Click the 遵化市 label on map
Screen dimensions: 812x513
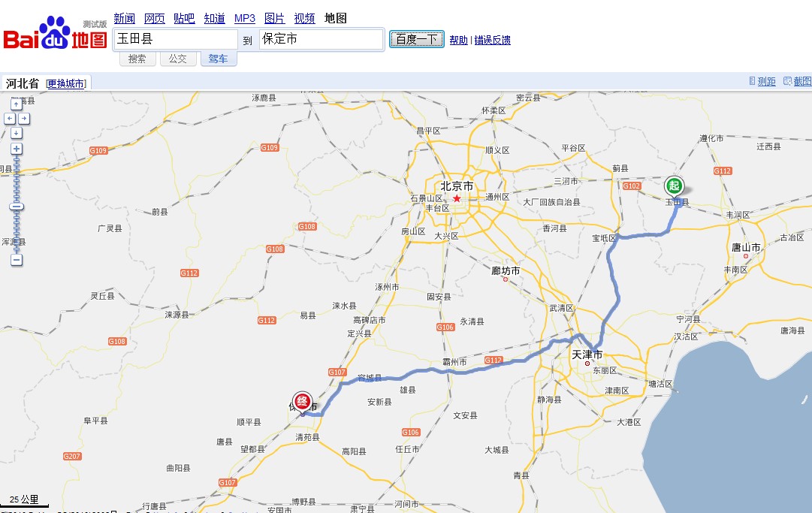click(x=711, y=138)
